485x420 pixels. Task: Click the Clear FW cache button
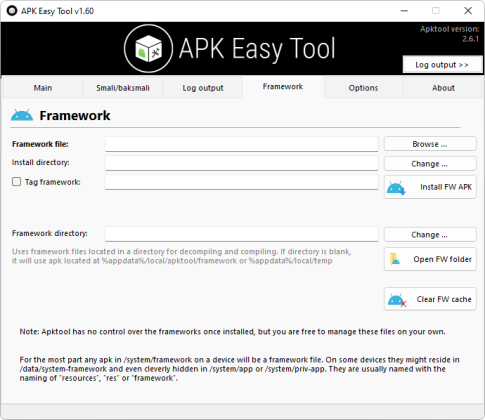tap(430, 299)
